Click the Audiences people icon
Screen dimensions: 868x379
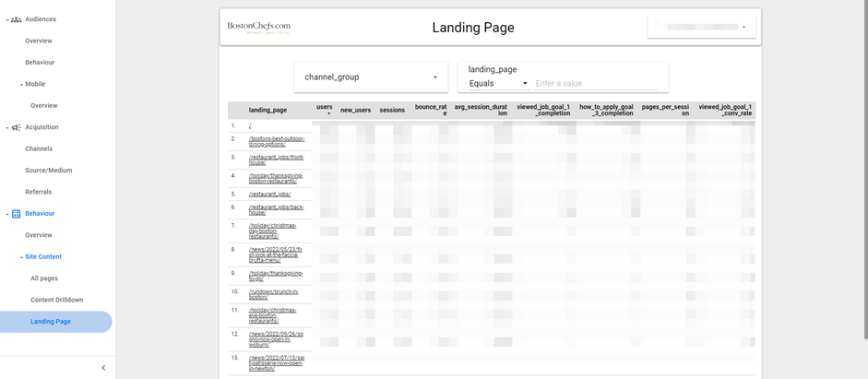point(16,19)
